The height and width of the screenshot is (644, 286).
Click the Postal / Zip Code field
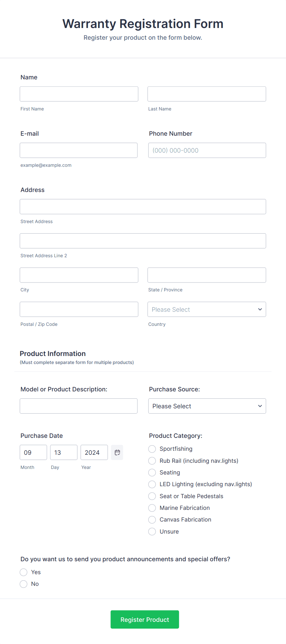[79, 309]
